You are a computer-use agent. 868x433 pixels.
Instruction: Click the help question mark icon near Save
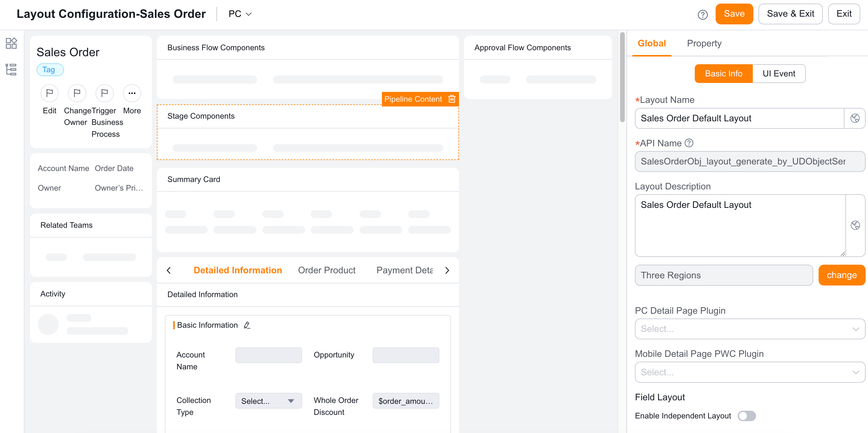pos(702,15)
